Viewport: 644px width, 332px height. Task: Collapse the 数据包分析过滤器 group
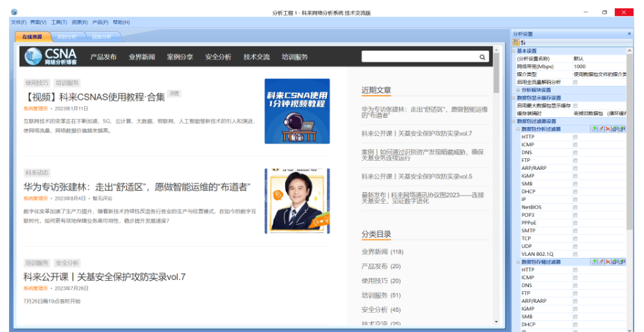pos(518,130)
